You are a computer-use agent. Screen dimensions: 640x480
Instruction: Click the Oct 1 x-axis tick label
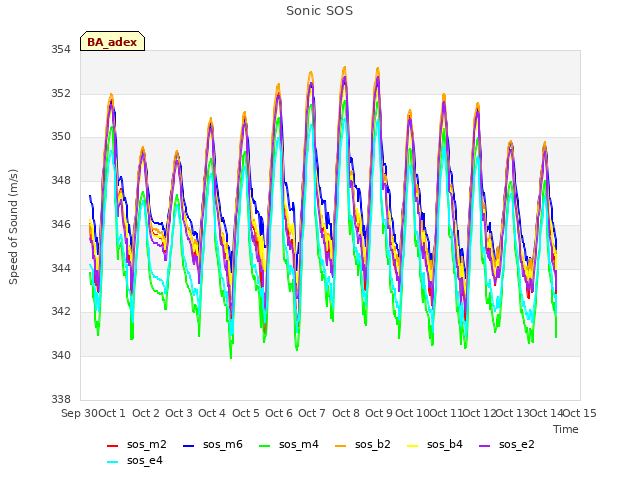coord(112,413)
